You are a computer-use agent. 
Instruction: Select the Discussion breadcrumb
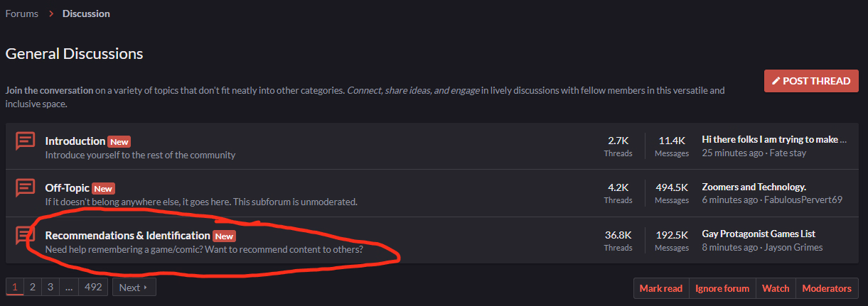(86, 13)
